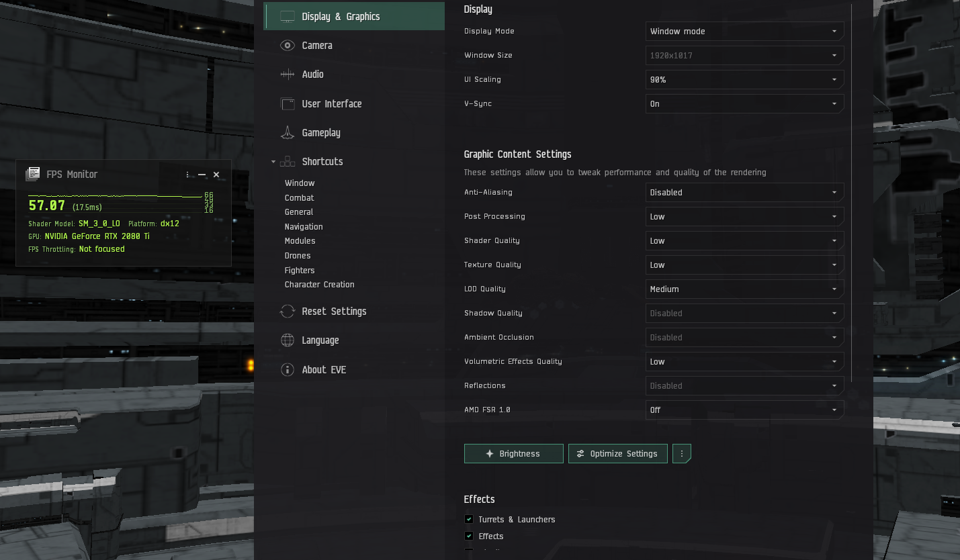Viewport: 960px width, 560px height.
Task: Minimize the FPS Monitor window
Action: (x=202, y=175)
